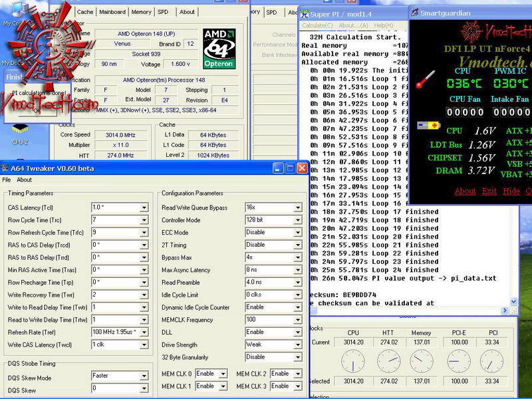Screen dimensions: 532x399
Task: Click the battery voltage icon in Smartguardian
Action: coord(428,126)
